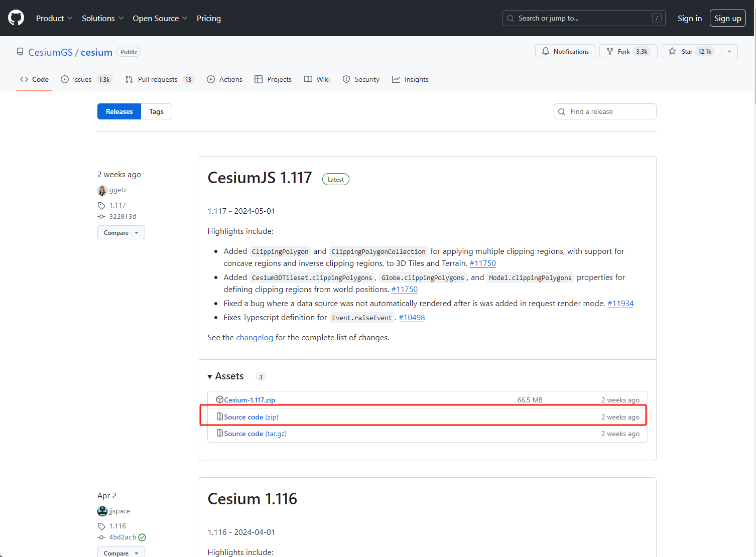Image resolution: width=756 pixels, height=557 pixels.
Task: Open the jjspace author link
Action: click(119, 511)
